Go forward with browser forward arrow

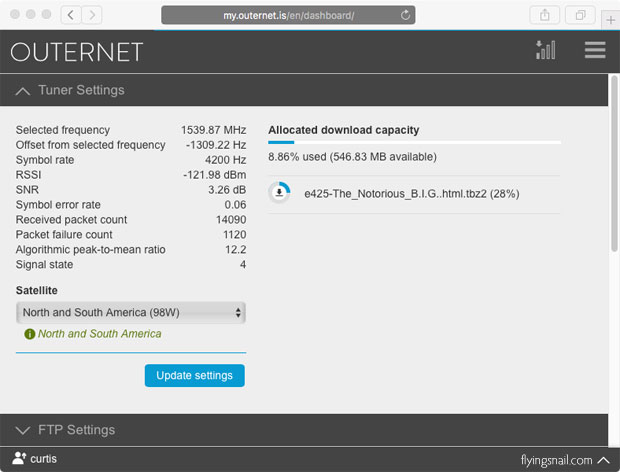[x=92, y=15]
